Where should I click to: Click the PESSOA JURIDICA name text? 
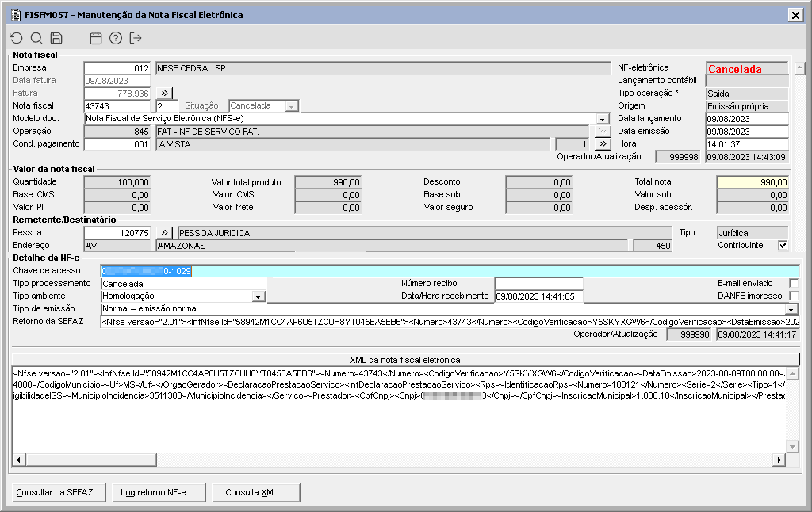214,233
